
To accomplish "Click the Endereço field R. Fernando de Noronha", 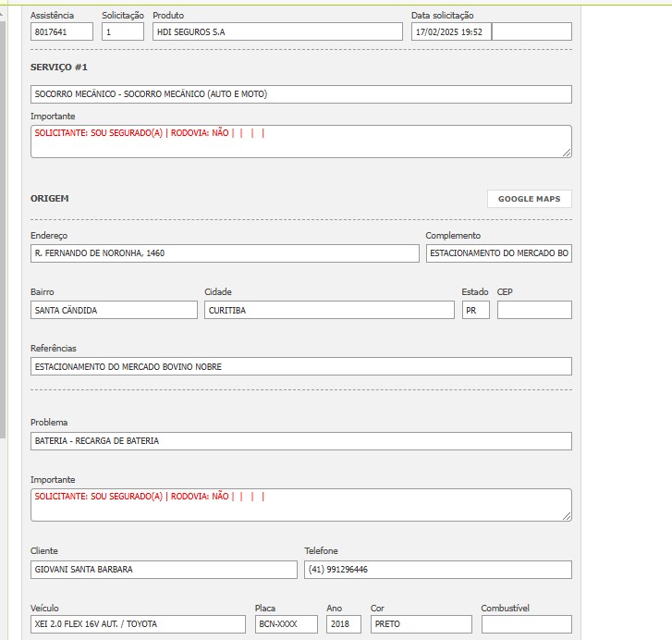I will pos(225,253).
